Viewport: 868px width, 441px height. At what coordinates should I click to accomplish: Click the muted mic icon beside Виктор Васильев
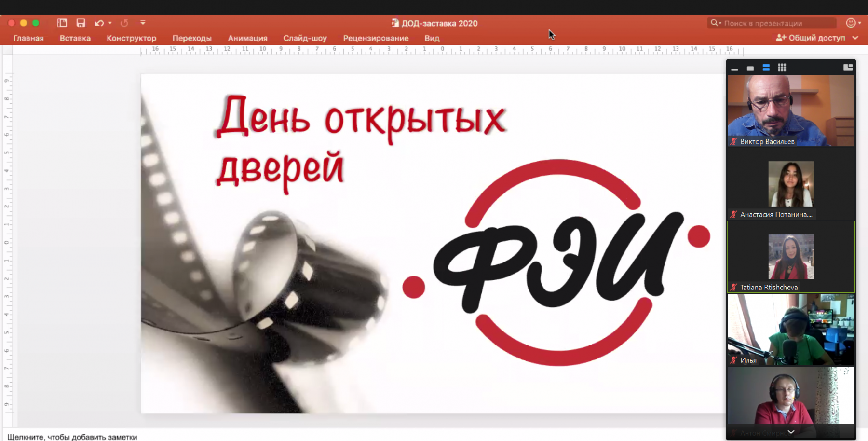tap(734, 141)
